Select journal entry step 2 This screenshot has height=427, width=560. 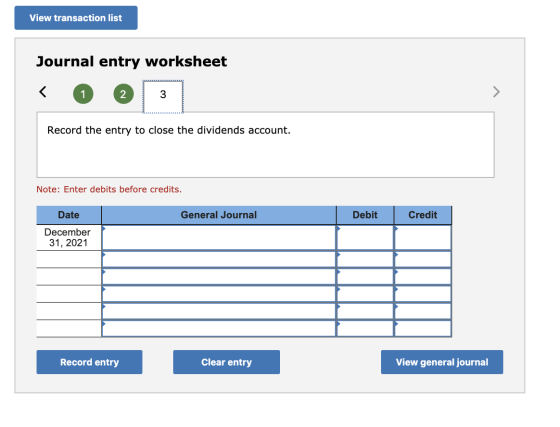click(123, 94)
